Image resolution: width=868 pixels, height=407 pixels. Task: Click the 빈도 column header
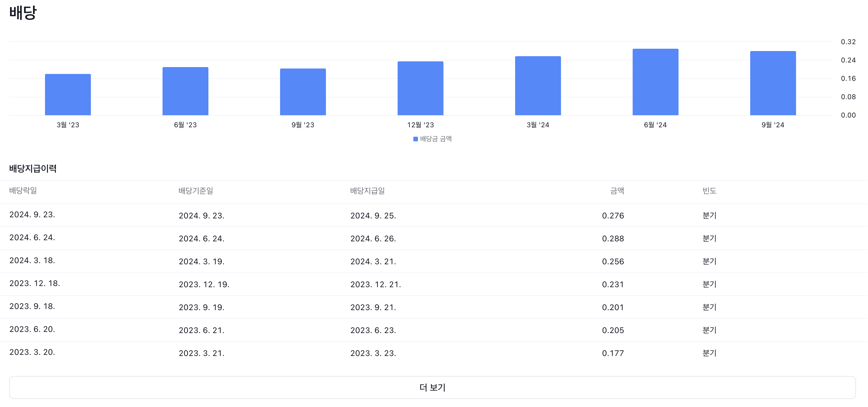709,191
